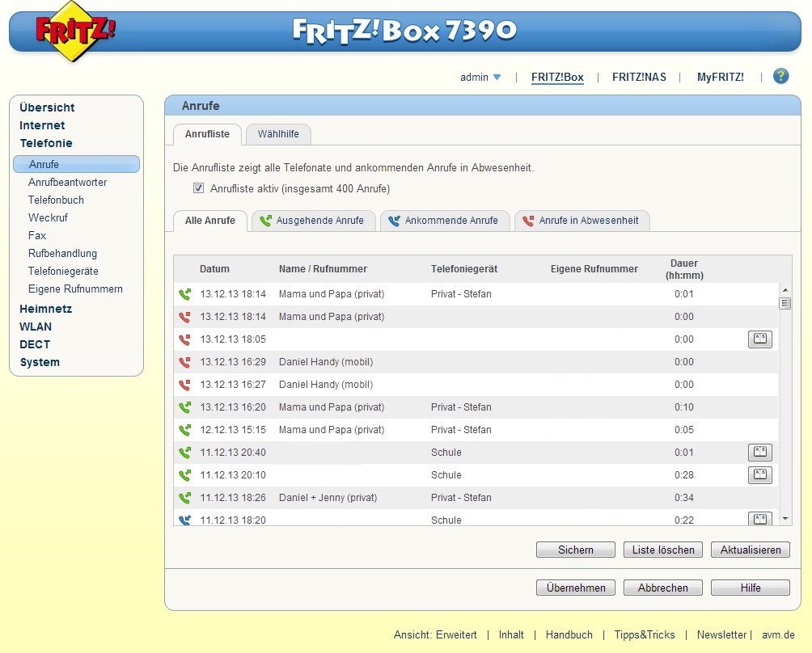Click the Abbrechen button
812x653 pixels.
(x=663, y=588)
